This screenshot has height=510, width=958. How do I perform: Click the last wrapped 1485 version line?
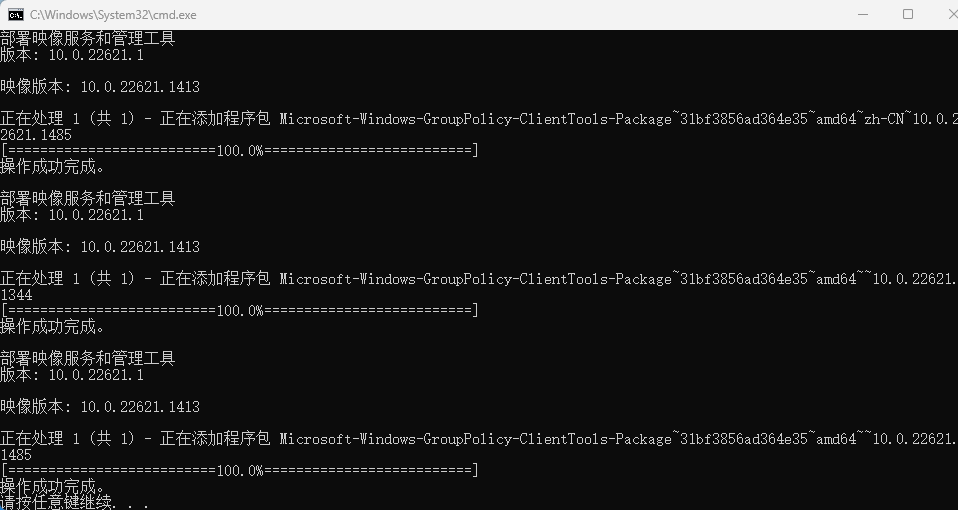pyautogui.click(x=16, y=455)
